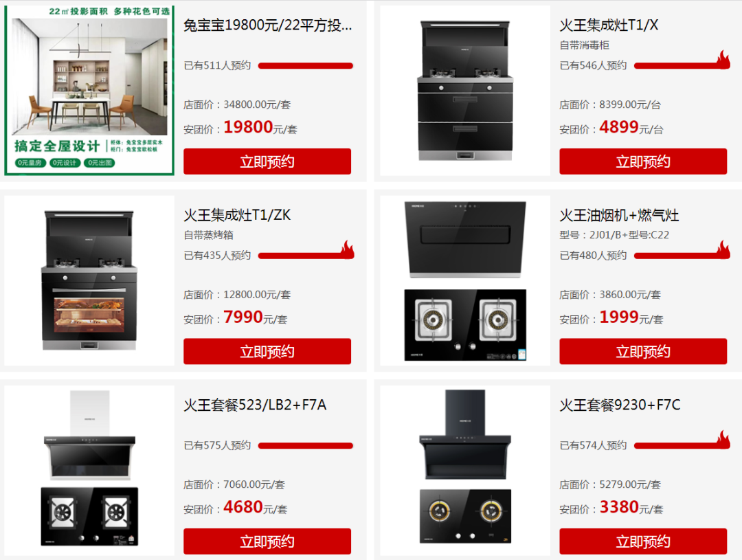Open 火王油烟机+燃气灶 product picture

pos(465,280)
